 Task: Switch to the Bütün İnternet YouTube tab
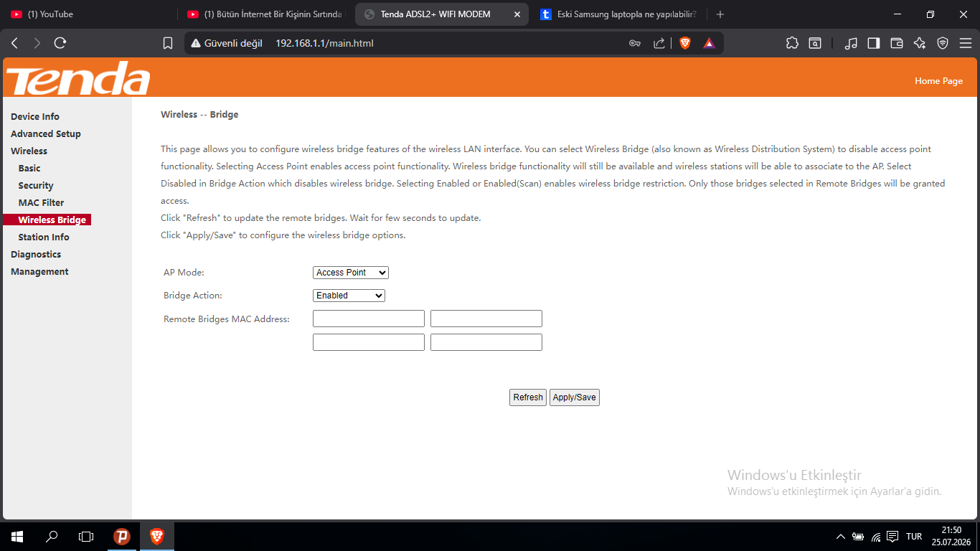click(x=265, y=14)
